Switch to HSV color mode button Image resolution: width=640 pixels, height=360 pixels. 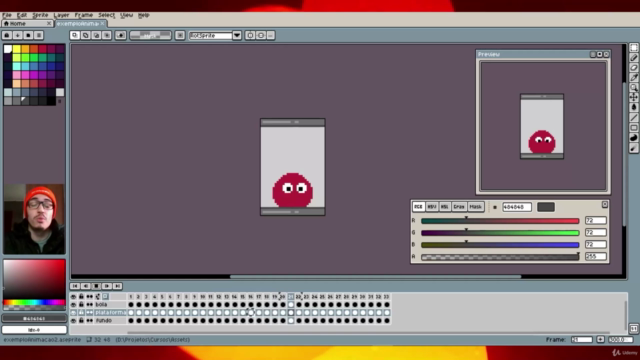coord(432,207)
